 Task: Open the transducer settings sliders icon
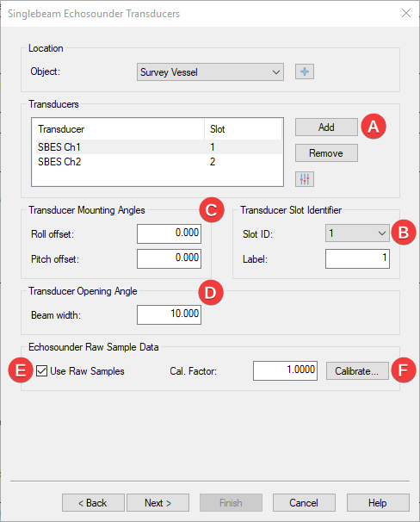click(305, 179)
